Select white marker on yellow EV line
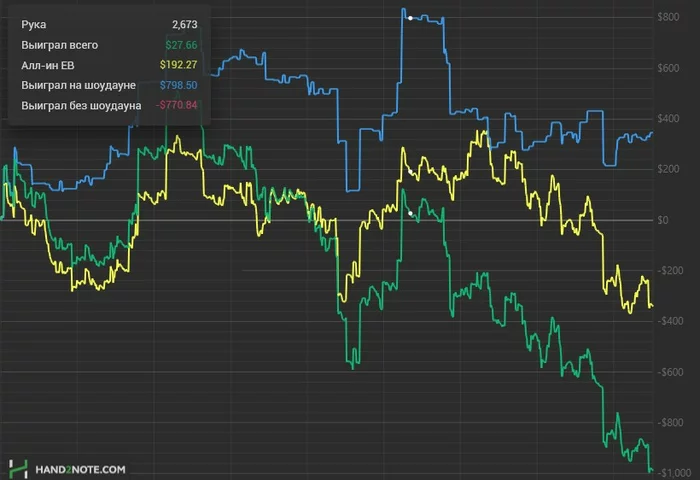 410,171
